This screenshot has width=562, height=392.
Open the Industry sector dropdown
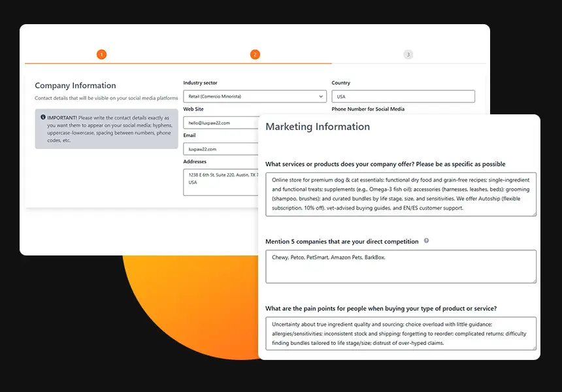[x=255, y=97]
